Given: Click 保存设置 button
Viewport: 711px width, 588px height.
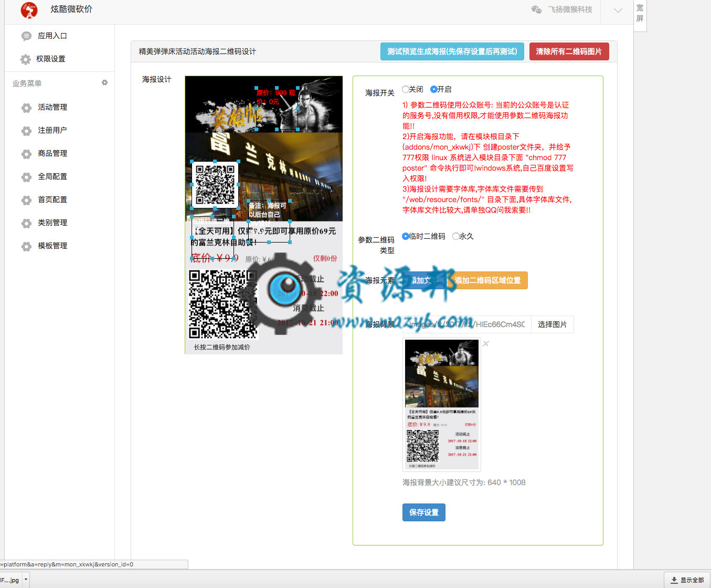Looking at the screenshot, I should click(x=424, y=512).
